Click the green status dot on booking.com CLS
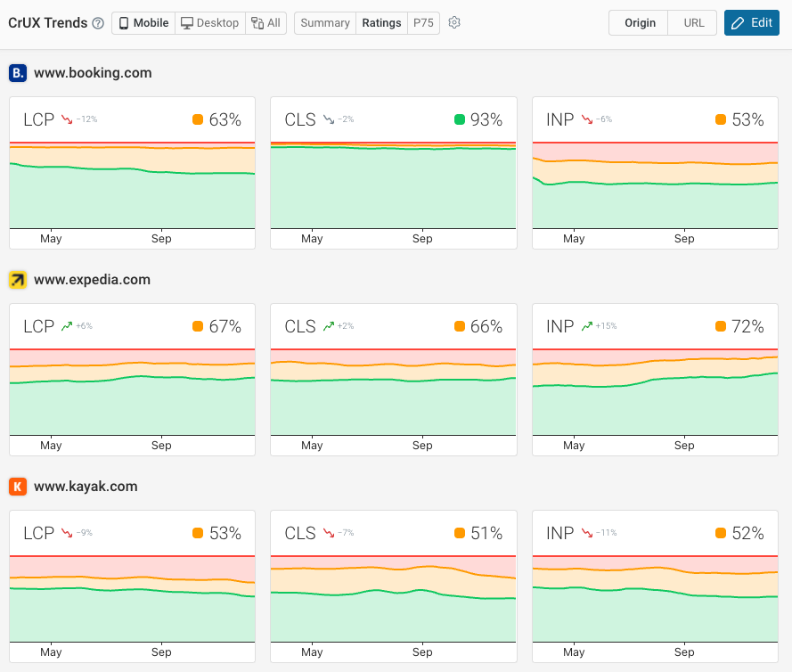The height and width of the screenshot is (672, 792). [459, 119]
